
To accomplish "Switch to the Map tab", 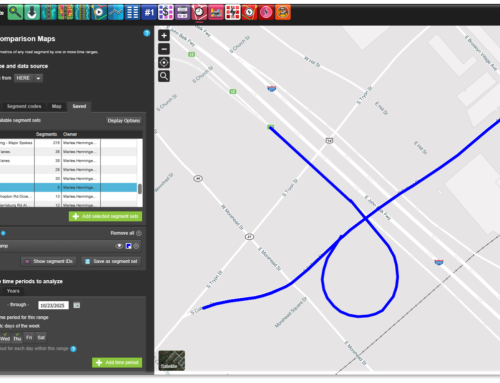I will point(57,106).
